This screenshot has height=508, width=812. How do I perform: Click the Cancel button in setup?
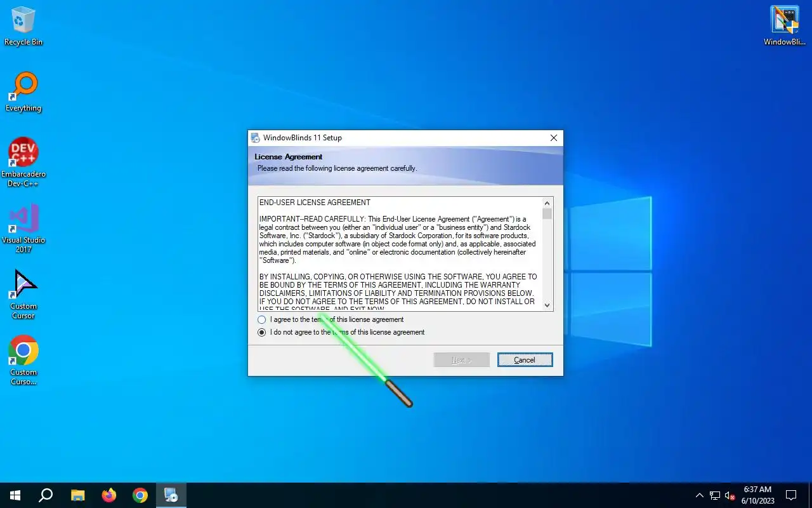point(525,360)
